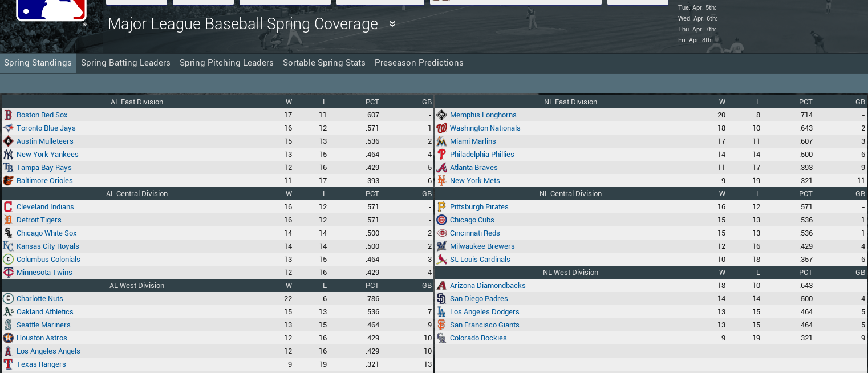Viewport: 868px width, 373px height.
Task: Select the Pittsburgh Pirates P logo
Action: pyautogui.click(x=441, y=207)
